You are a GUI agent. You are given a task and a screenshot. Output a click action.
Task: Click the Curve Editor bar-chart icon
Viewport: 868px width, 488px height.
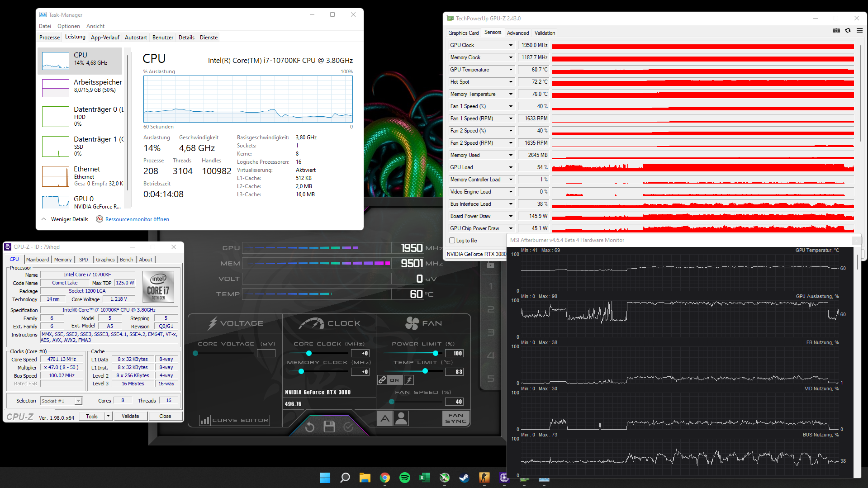(205, 421)
